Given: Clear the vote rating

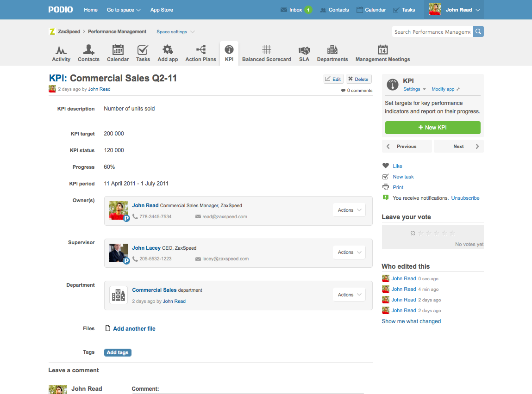Looking at the screenshot, I should (413, 234).
